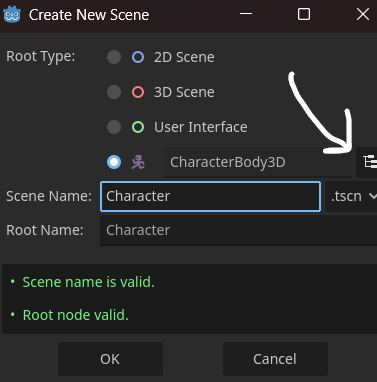Click the red 3D Scene node icon
377x382 pixels.
138,92
